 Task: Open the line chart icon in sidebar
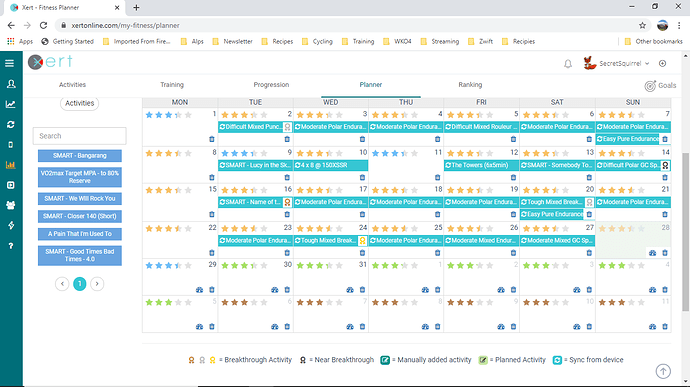tap(11, 104)
